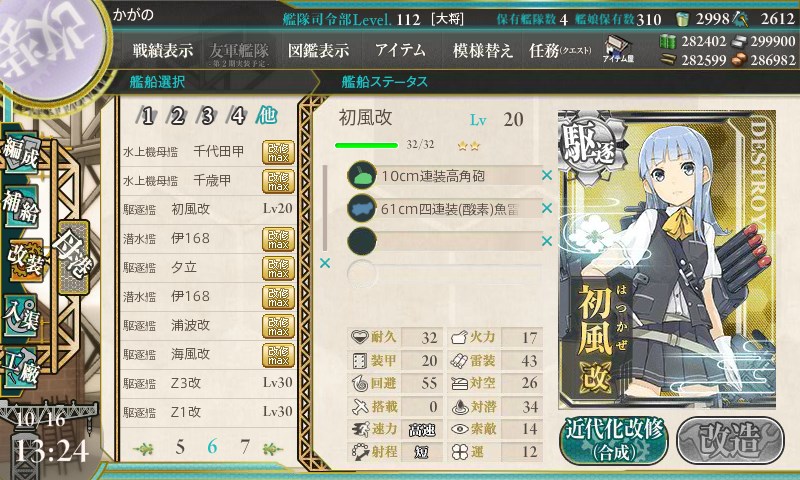Go to next ship list page arrow
The width and height of the screenshot is (800, 480).
click(272, 448)
